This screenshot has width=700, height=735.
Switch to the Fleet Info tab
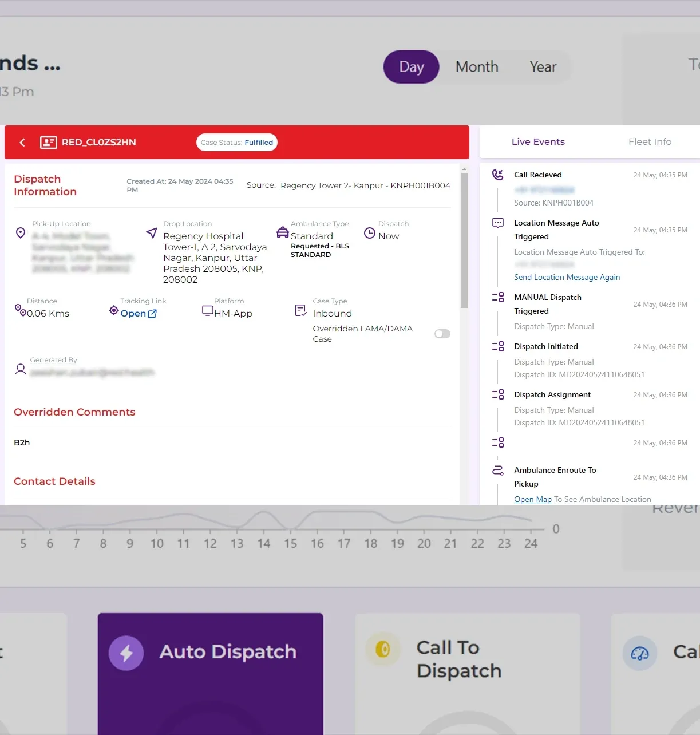tap(650, 142)
